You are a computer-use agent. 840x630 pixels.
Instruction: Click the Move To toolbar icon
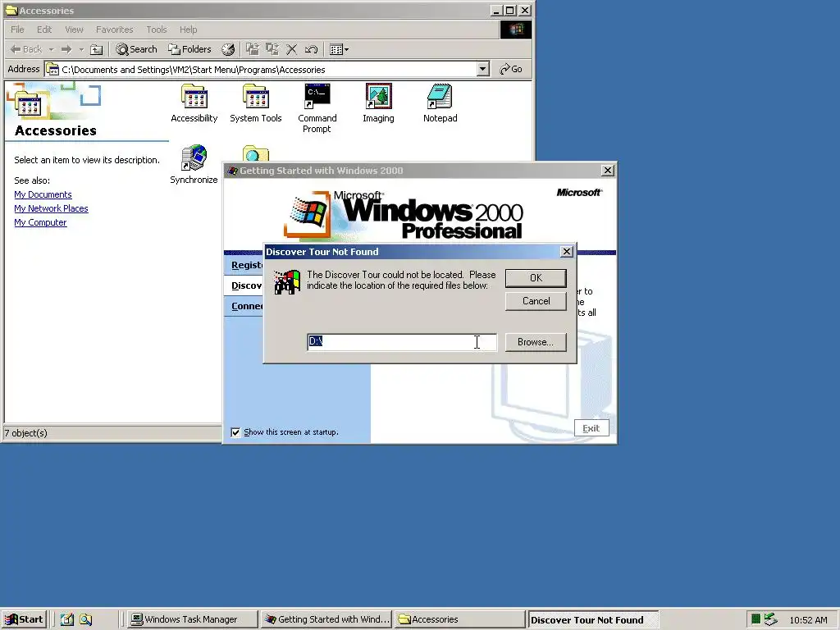point(253,49)
